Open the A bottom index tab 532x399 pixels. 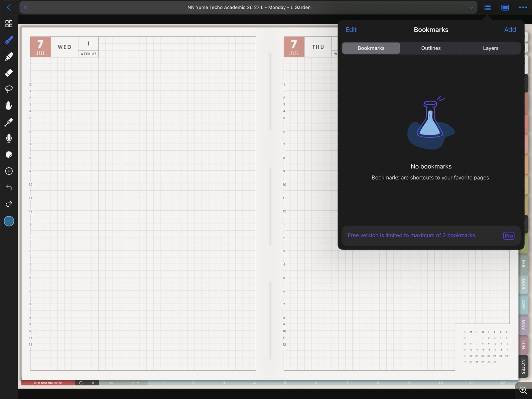click(93, 383)
